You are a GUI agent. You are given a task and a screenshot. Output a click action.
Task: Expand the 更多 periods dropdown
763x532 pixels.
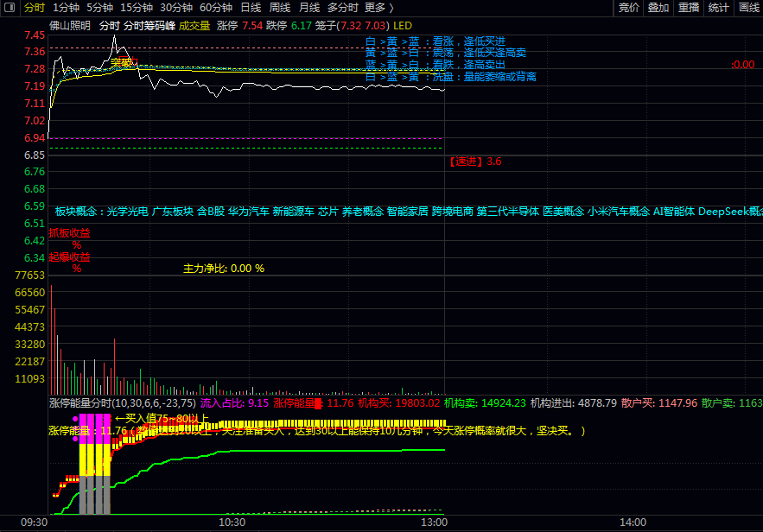tap(375, 8)
